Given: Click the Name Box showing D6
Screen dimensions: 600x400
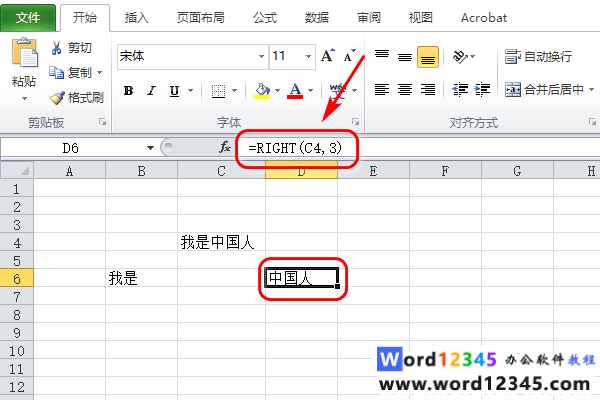Looking at the screenshot, I should coord(71,148).
